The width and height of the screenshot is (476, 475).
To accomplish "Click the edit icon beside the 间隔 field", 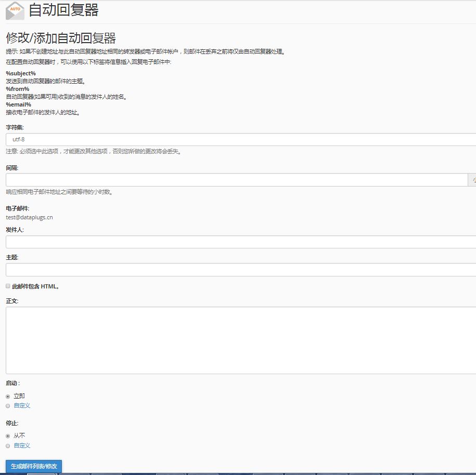I will tap(473, 179).
